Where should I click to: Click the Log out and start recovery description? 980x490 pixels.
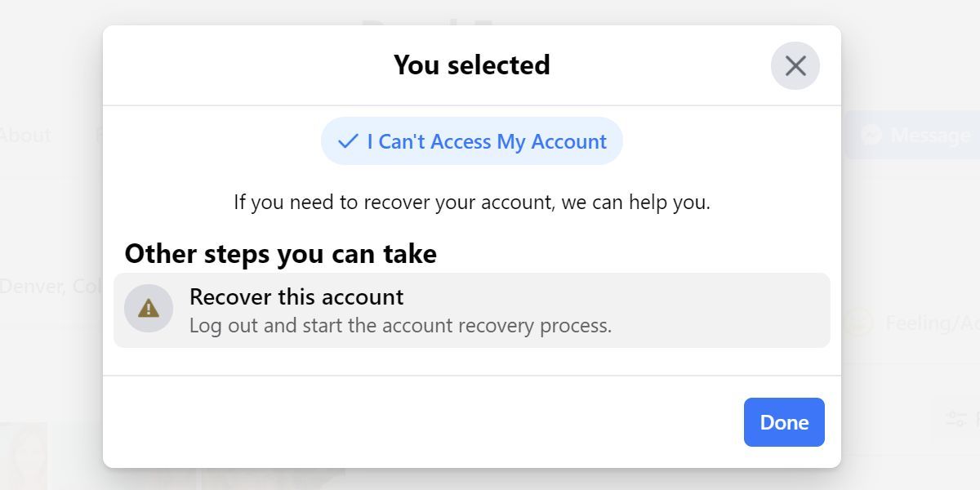click(400, 326)
